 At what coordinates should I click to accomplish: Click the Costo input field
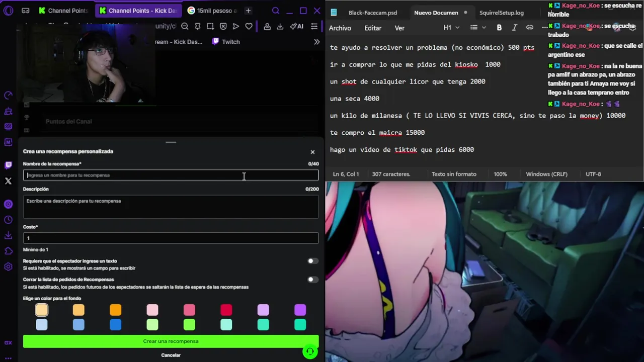click(171, 238)
